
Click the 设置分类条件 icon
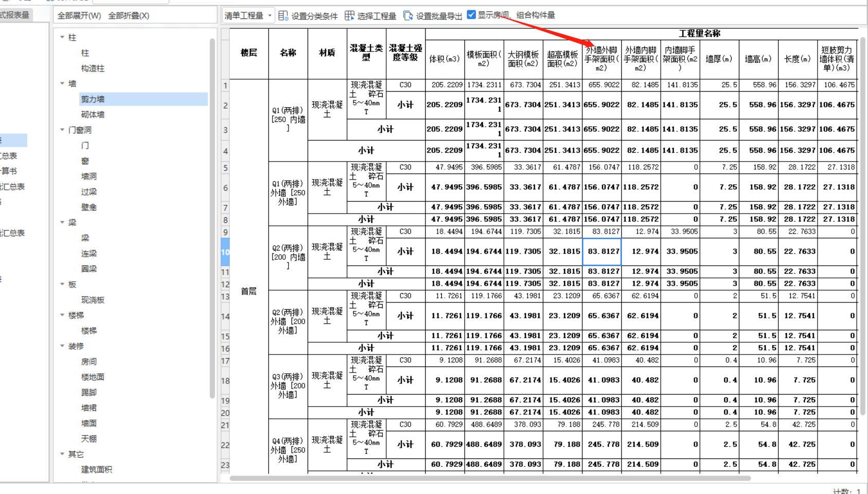click(x=283, y=15)
